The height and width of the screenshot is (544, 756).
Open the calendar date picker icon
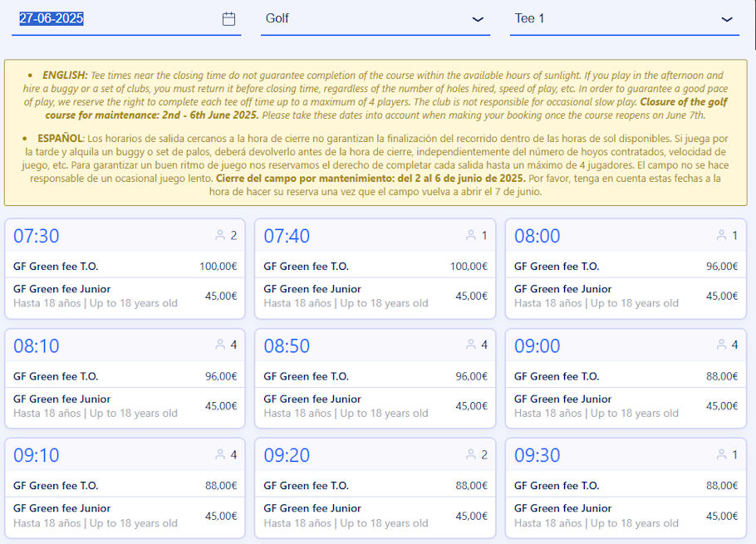click(x=228, y=19)
